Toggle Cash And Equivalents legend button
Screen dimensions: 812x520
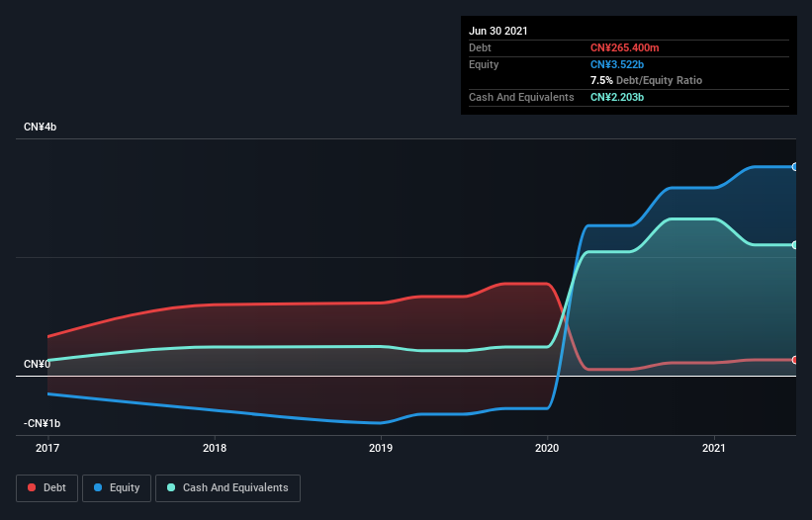tap(227, 488)
